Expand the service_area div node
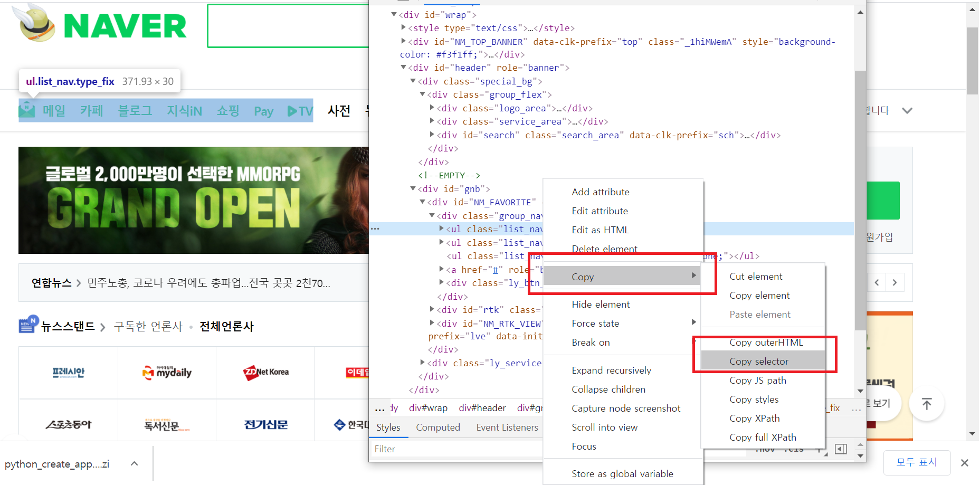The width and height of the screenshot is (980, 485). [x=432, y=121]
